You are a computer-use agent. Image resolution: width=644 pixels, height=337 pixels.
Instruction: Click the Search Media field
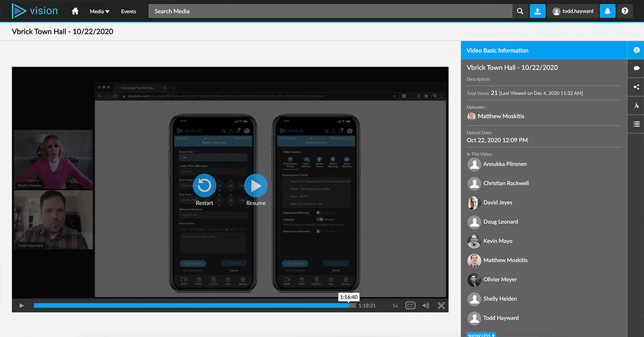331,11
